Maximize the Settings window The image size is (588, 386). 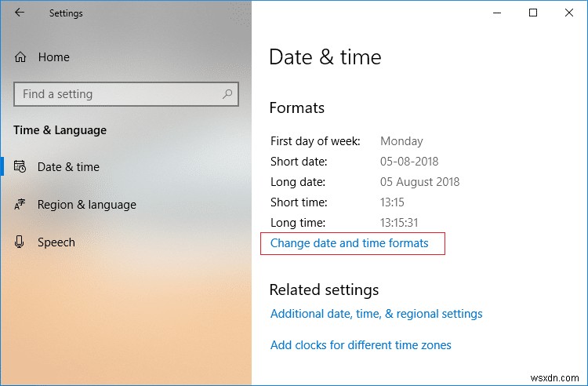click(533, 13)
